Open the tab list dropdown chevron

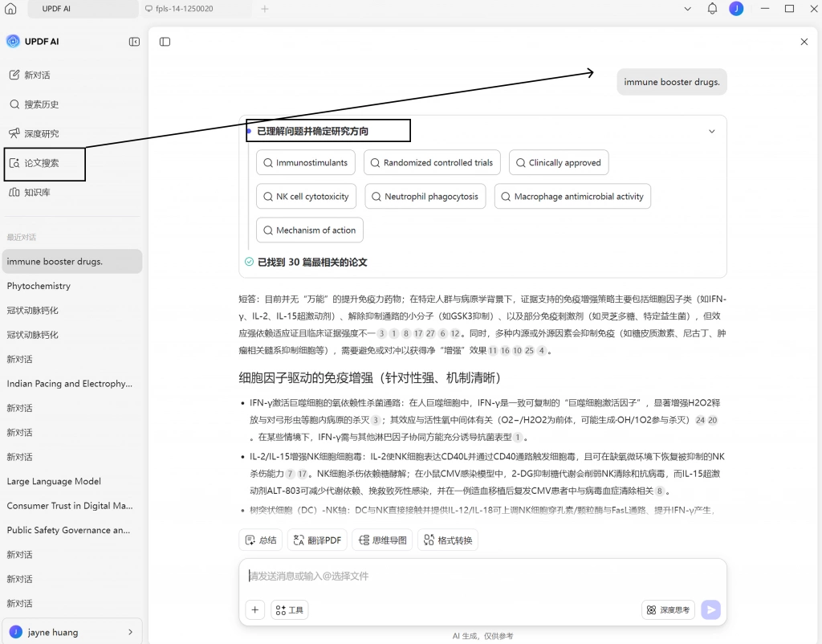(x=688, y=9)
